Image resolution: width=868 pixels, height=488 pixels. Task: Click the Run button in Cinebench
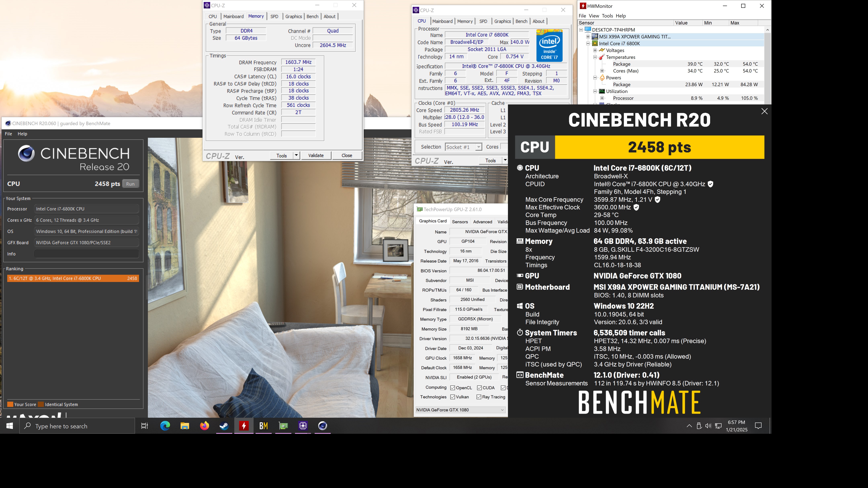pyautogui.click(x=130, y=184)
